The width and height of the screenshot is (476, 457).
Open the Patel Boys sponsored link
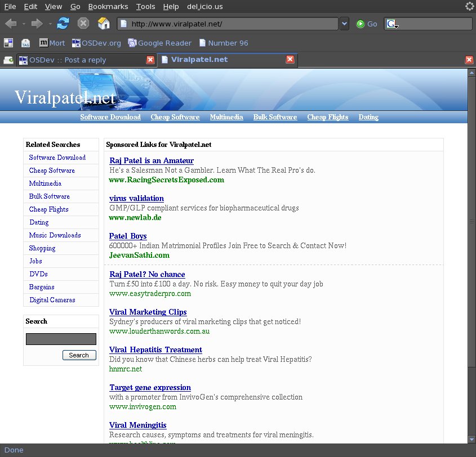(128, 236)
